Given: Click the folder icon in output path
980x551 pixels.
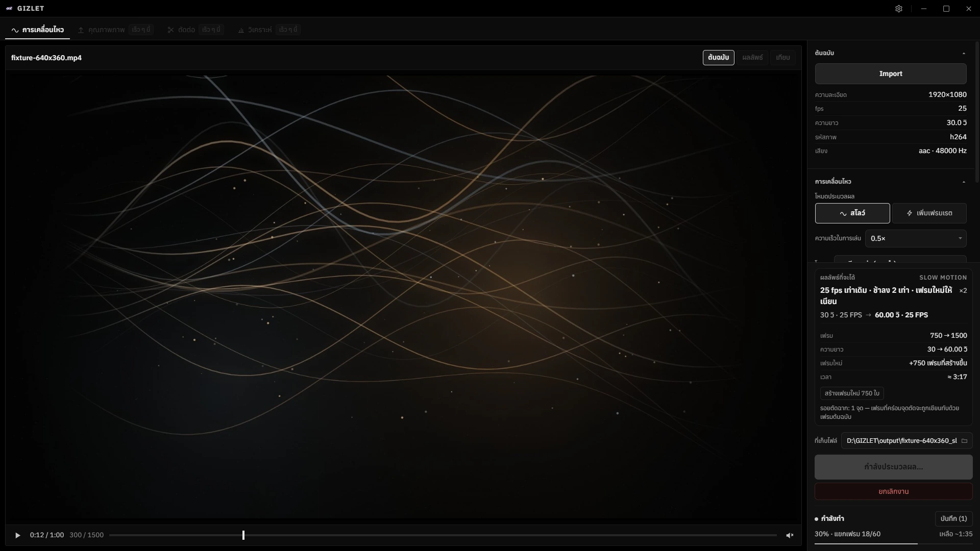Looking at the screenshot, I should (x=964, y=441).
